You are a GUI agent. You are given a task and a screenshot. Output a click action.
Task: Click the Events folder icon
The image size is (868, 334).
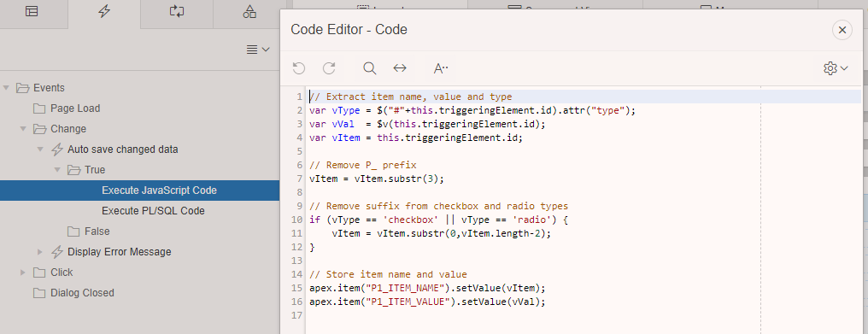point(22,87)
